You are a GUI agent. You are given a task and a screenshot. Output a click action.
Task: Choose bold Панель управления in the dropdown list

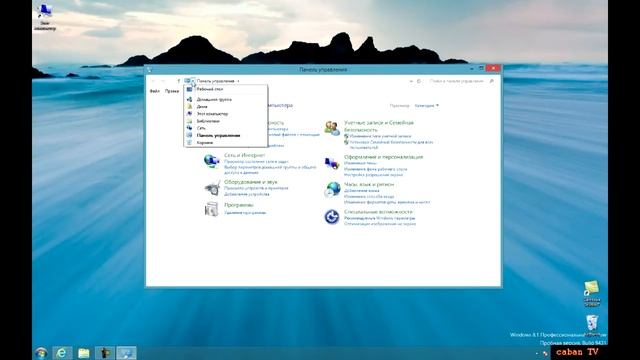coord(226,135)
